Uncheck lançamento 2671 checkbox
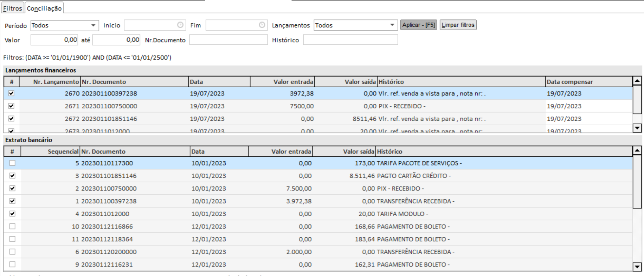Image resolution: width=644 pixels, height=276 pixels. point(11,106)
